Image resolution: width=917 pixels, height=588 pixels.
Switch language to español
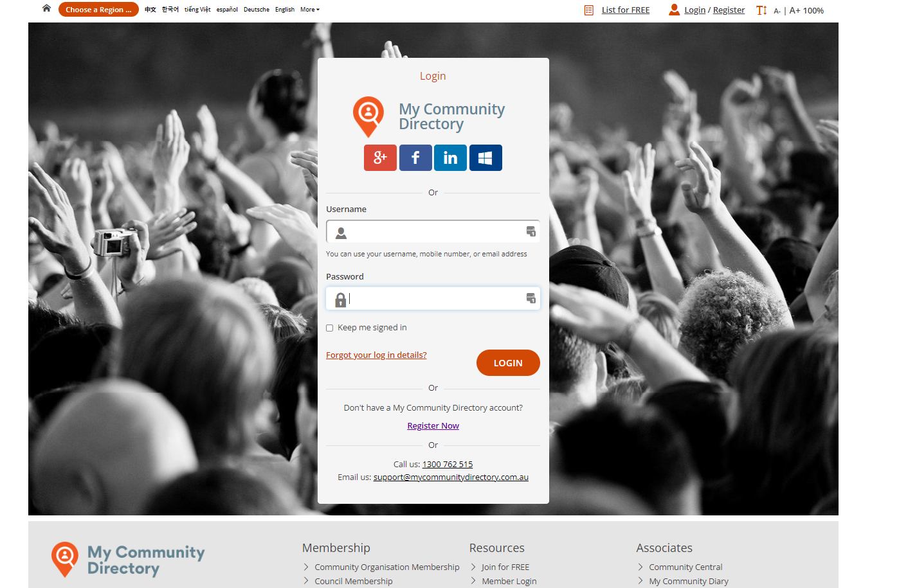click(227, 10)
